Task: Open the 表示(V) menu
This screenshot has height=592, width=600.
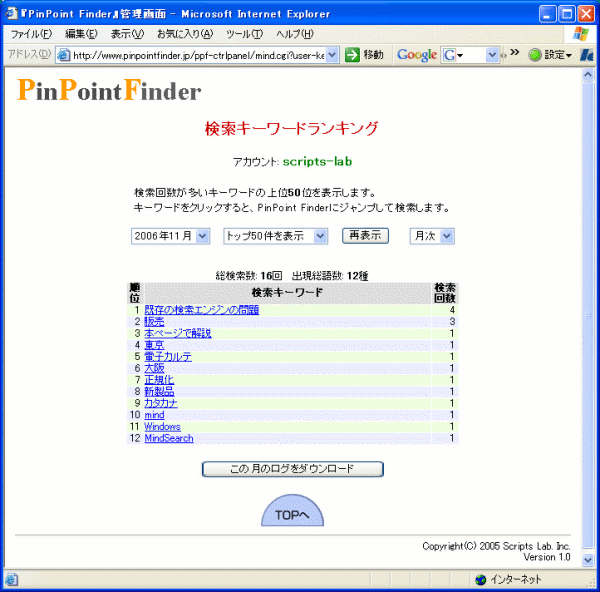Action: [127, 34]
